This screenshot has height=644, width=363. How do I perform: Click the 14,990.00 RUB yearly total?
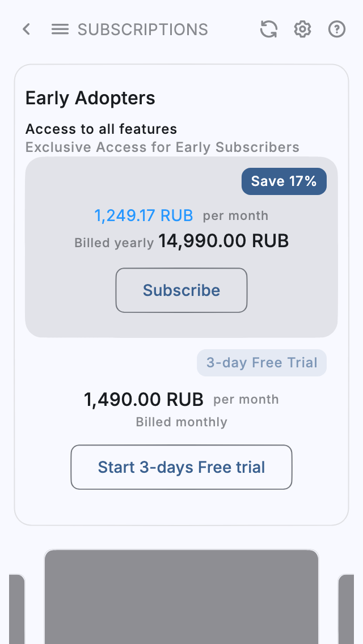click(223, 241)
